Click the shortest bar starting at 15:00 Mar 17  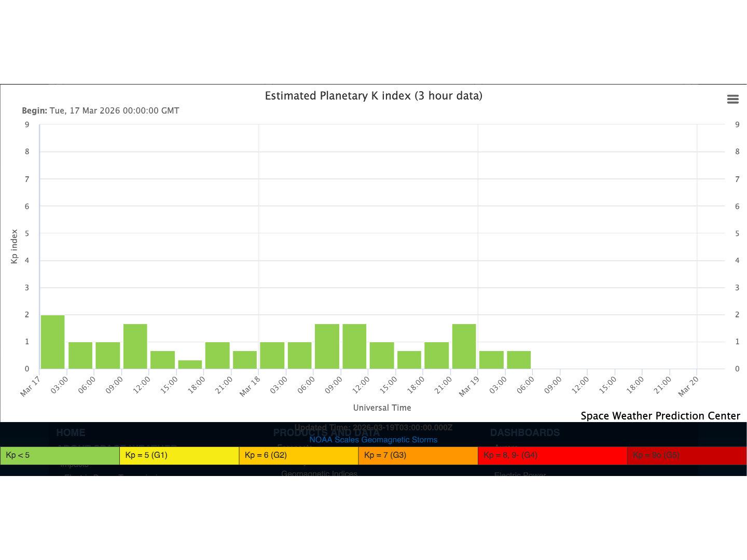click(190, 365)
